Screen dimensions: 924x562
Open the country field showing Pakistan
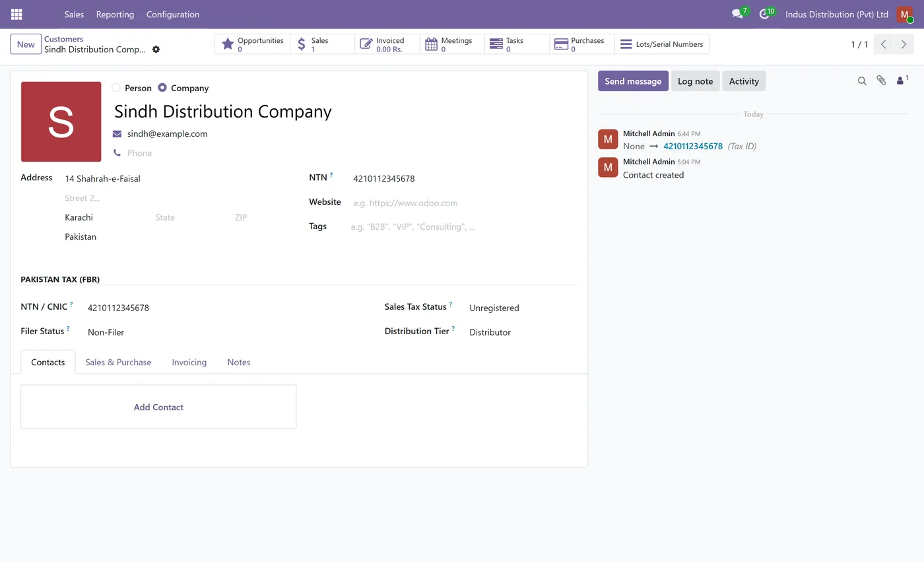174,236
